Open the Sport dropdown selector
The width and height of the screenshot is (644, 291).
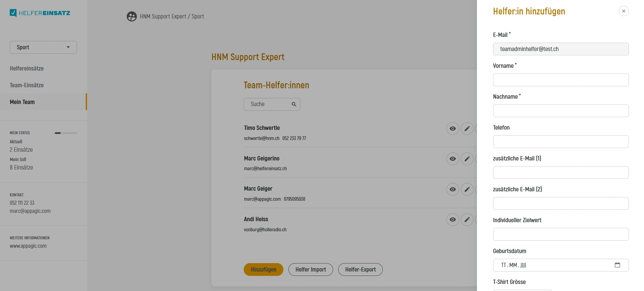tap(43, 47)
